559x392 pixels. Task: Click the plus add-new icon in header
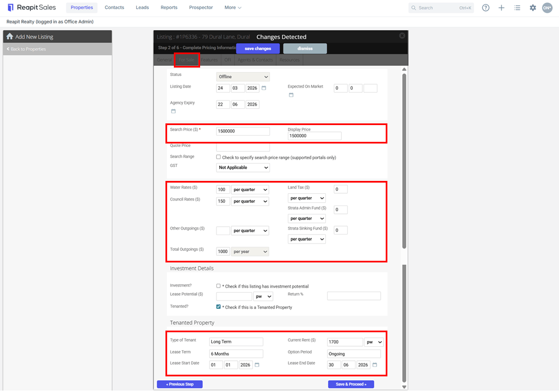501,7
